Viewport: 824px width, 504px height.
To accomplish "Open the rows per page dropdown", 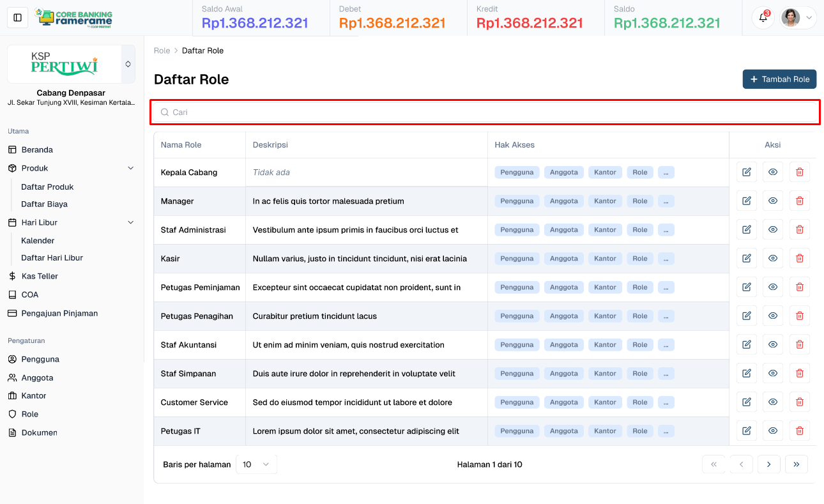I will [x=256, y=464].
